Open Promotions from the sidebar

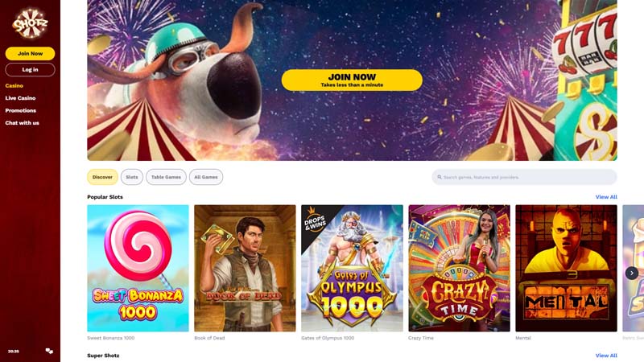21,110
